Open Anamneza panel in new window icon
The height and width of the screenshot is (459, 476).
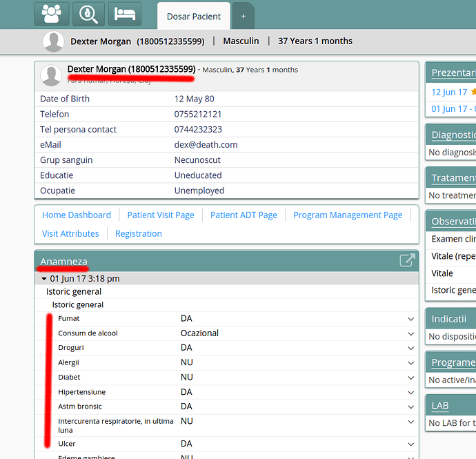(x=407, y=260)
